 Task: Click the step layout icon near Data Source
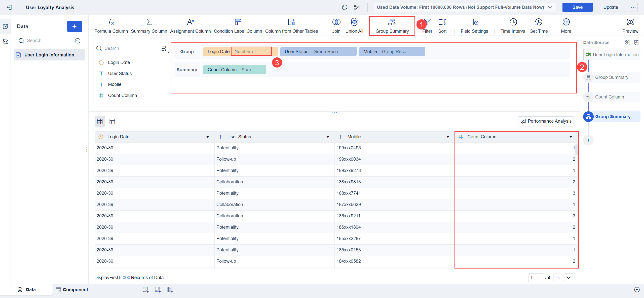[x=637, y=43]
